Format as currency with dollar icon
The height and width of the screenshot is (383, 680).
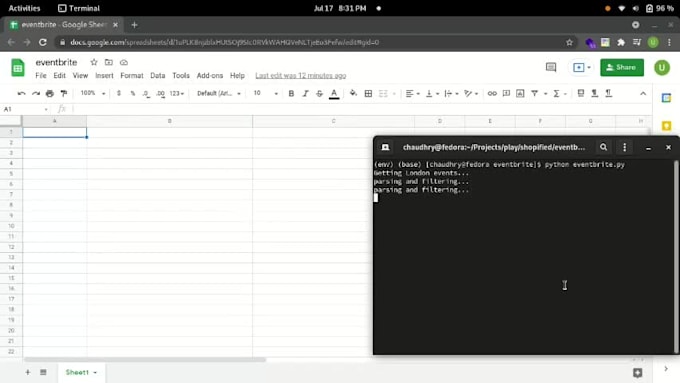118,93
